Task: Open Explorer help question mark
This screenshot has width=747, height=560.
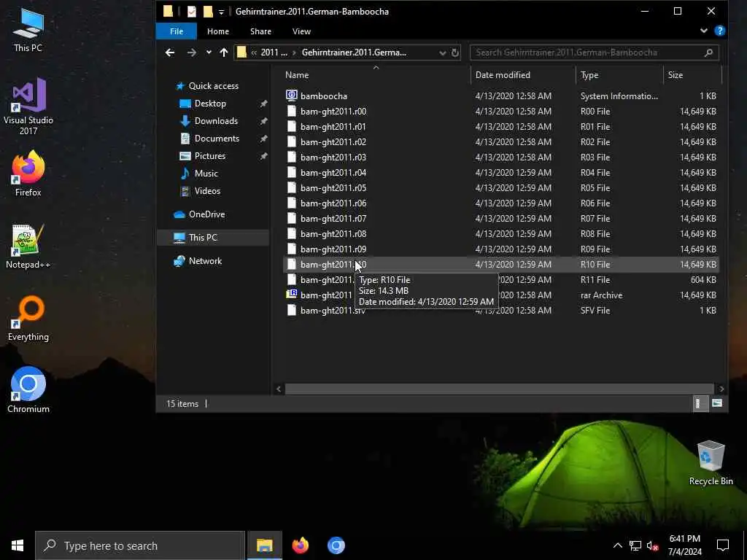Action: pos(719,31)
